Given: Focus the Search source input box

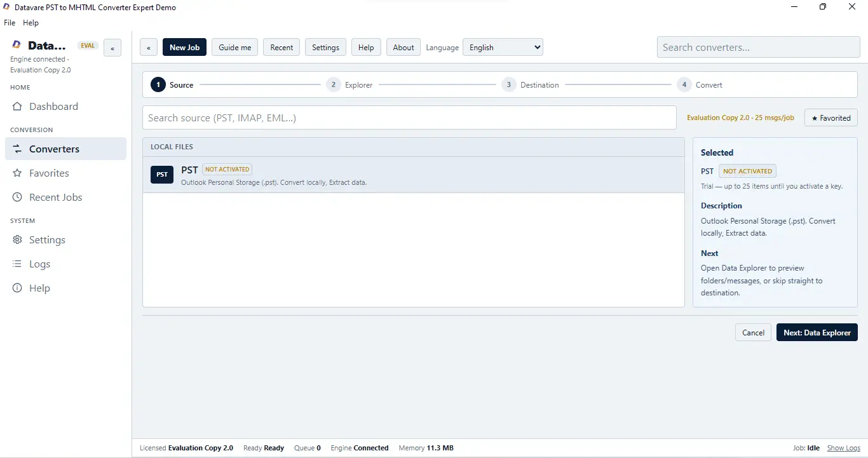Looking at the screenshot, I should (409, 118).
